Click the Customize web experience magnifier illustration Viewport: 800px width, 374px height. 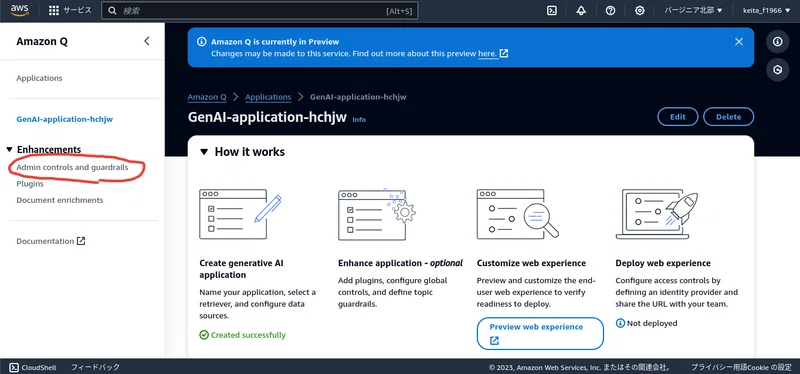(518, 214)
